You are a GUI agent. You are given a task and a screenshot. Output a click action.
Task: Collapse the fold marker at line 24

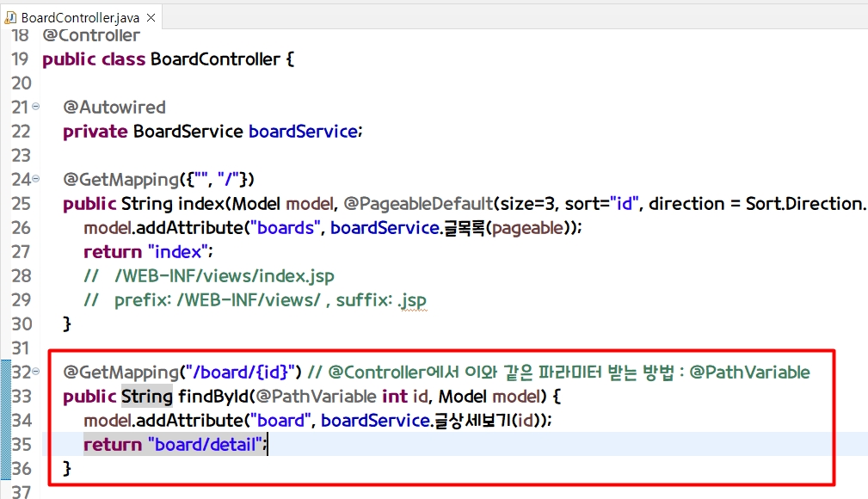[36, 178]
